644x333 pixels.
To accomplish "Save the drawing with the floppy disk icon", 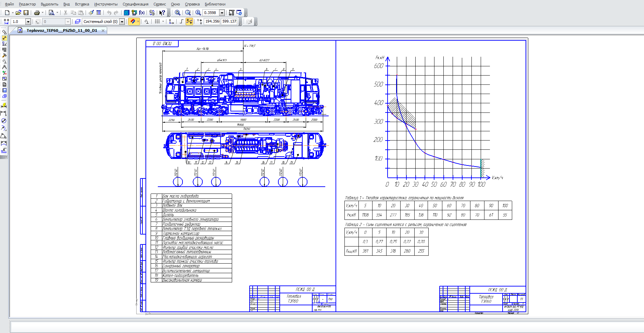I will [x=26, y=13].
